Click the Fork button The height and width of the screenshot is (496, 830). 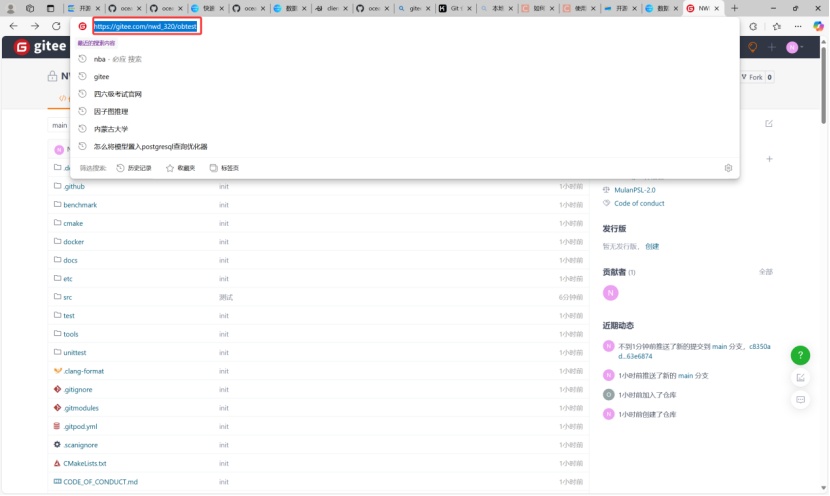[x=752, y=77]
